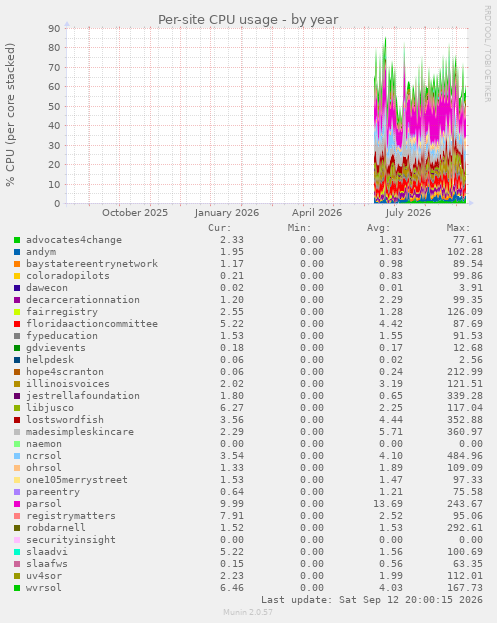Click the chart title 'Per-site CPU usage - by year'
Image resolution: width=497 pixels, height=623 pixels.
pyautogui.click(x=248, y=19)
